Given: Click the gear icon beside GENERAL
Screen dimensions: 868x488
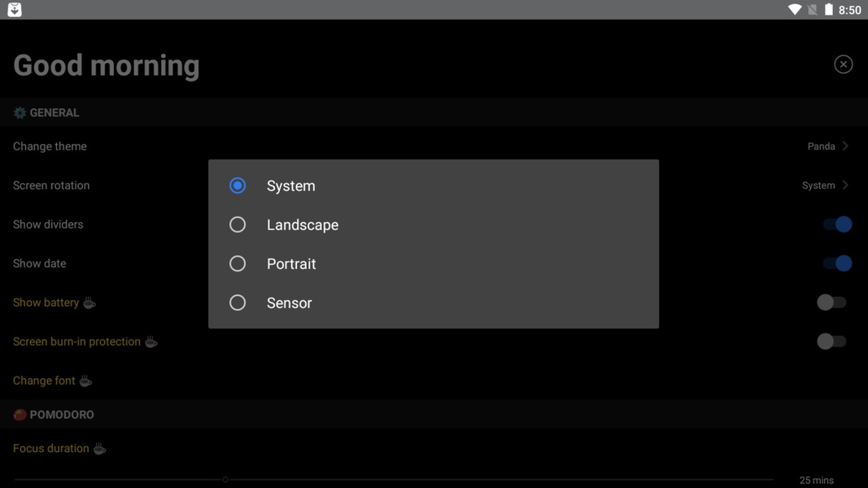Looking at the screenshot, I should (20, 113).
